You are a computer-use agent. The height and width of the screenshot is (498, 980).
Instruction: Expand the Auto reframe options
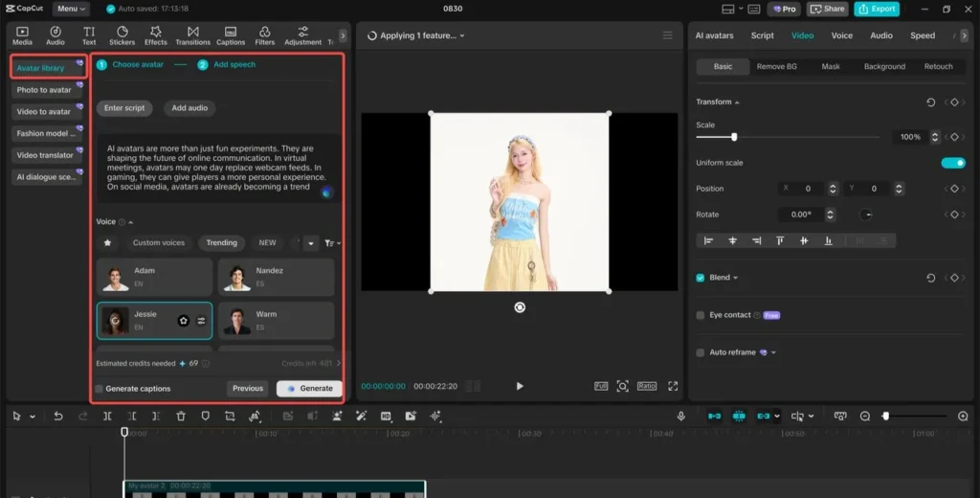[773, 352]
